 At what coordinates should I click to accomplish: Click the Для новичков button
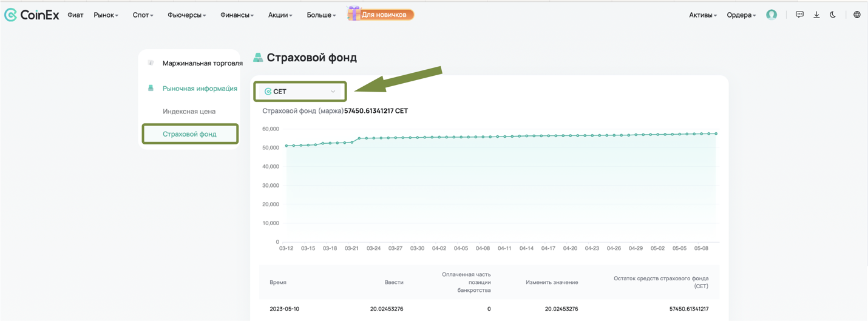click(x=381, y=14)
